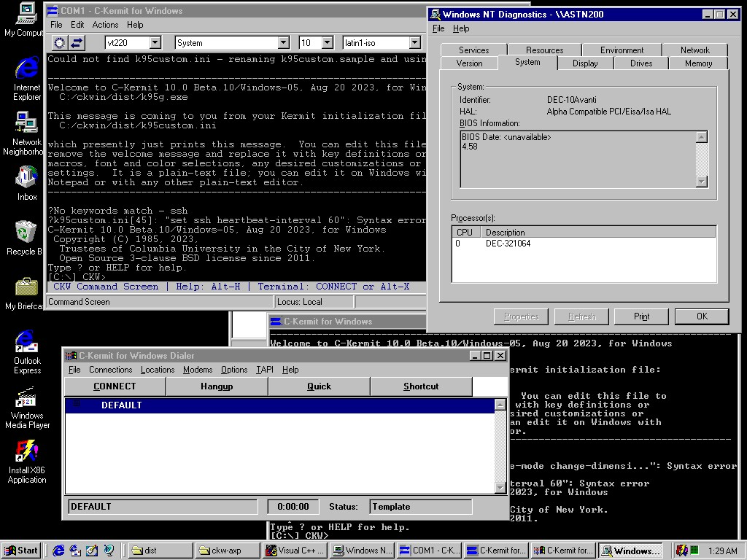The height and width of the screenshot is (560, 747).
Task: Switch to the Services tab
Action: point(474,50)
